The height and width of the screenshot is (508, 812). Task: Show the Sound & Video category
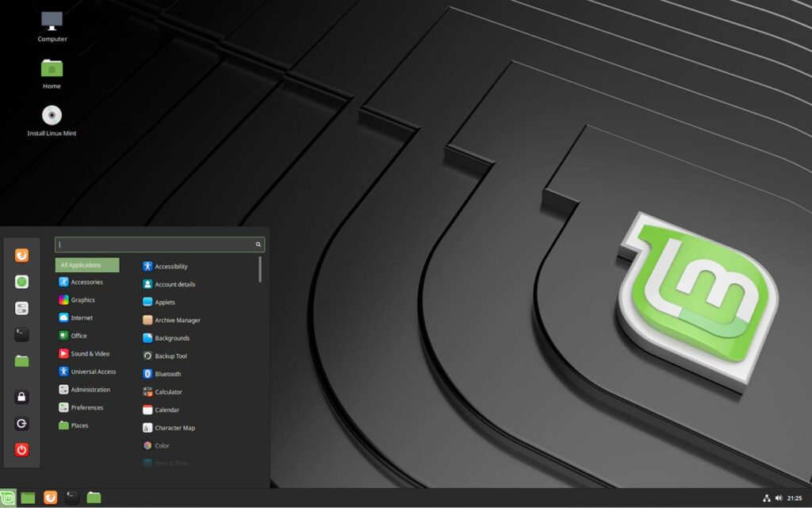(84, 353)
